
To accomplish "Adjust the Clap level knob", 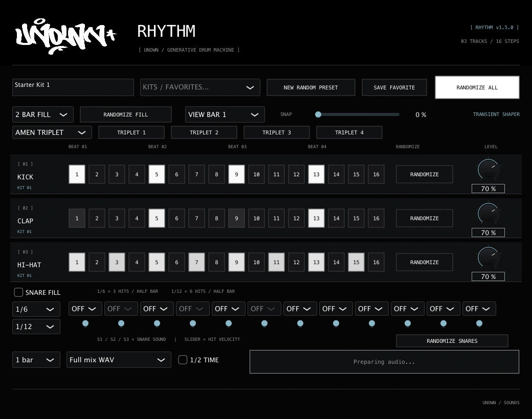I will tap(488, 213).
